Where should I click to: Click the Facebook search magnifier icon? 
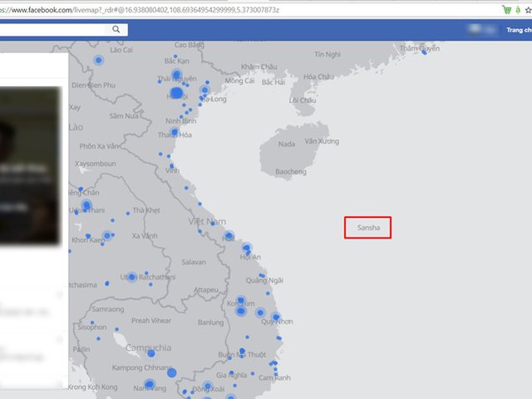click(116, 29)
